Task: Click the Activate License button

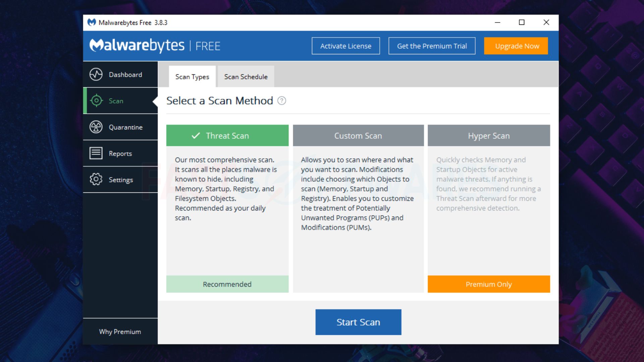Action: tap(346, 46)
